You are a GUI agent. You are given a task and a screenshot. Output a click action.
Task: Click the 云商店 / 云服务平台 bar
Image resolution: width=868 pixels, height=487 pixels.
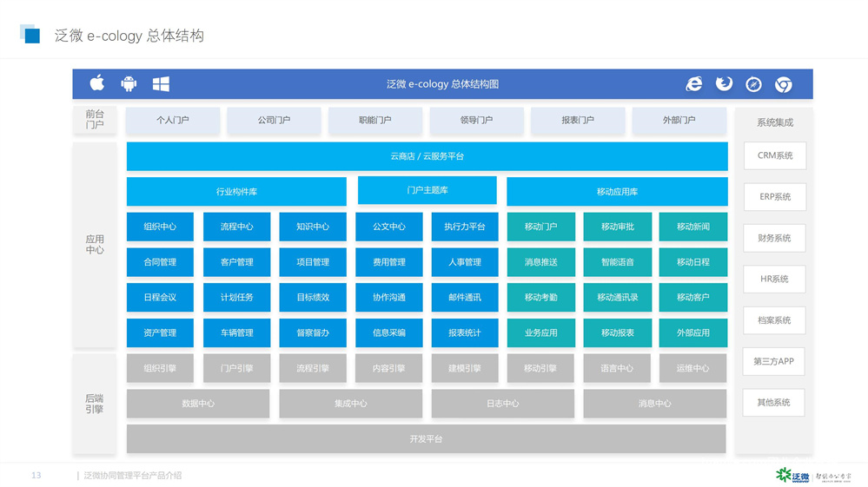(x=427, y=156)
